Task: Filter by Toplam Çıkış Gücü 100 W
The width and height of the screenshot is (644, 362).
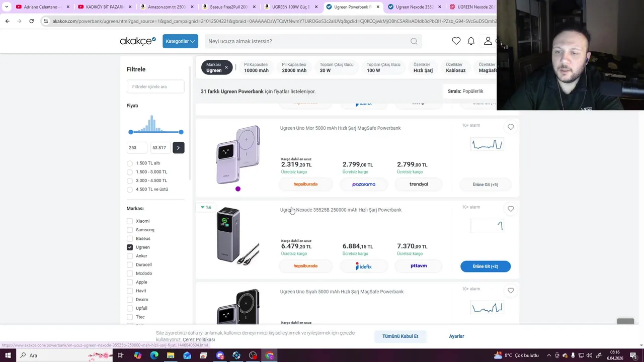Action: 383,67
